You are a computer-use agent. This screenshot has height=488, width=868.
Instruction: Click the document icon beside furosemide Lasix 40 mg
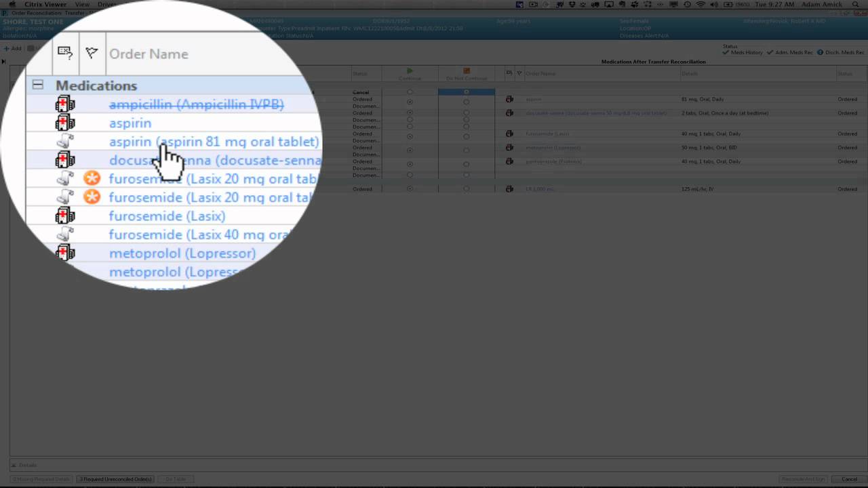(x=65, y=235)
